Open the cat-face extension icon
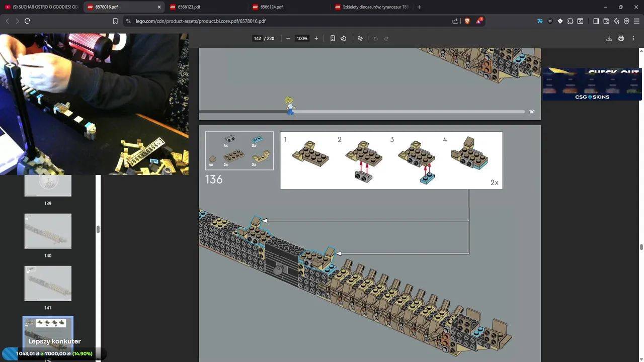The width and height of the screenshot is (644, 362). click(x=550, y=21)
